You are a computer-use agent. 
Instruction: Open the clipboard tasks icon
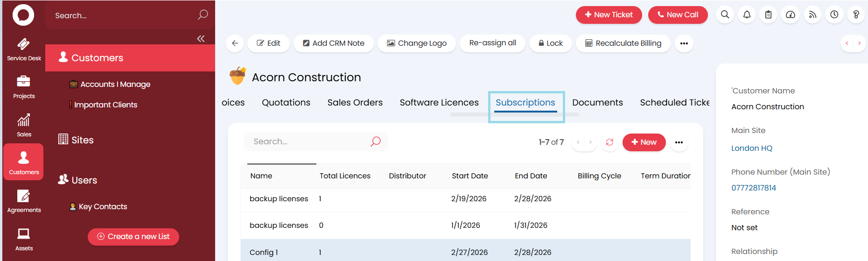[x=768, y=15]
